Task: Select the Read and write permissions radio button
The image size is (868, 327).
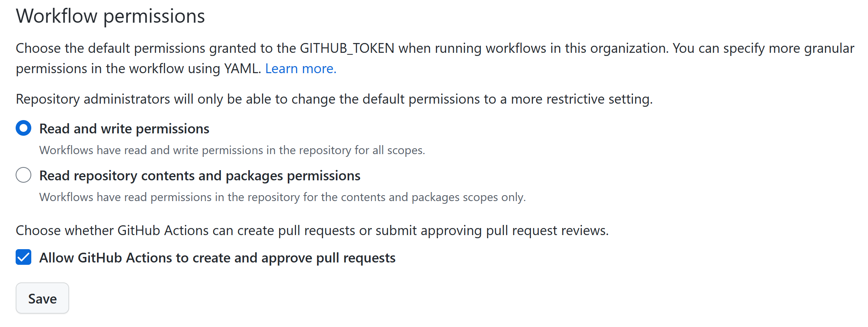Action: coord(23,128)
